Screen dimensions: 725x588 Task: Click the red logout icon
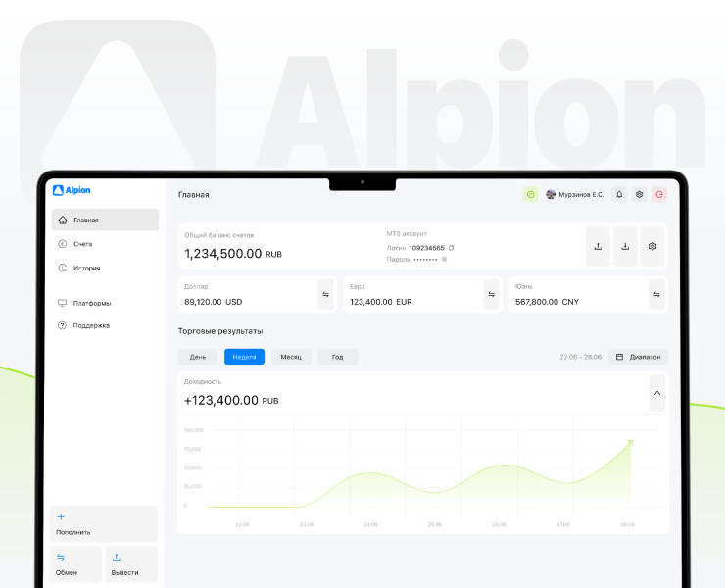[659, 195]
